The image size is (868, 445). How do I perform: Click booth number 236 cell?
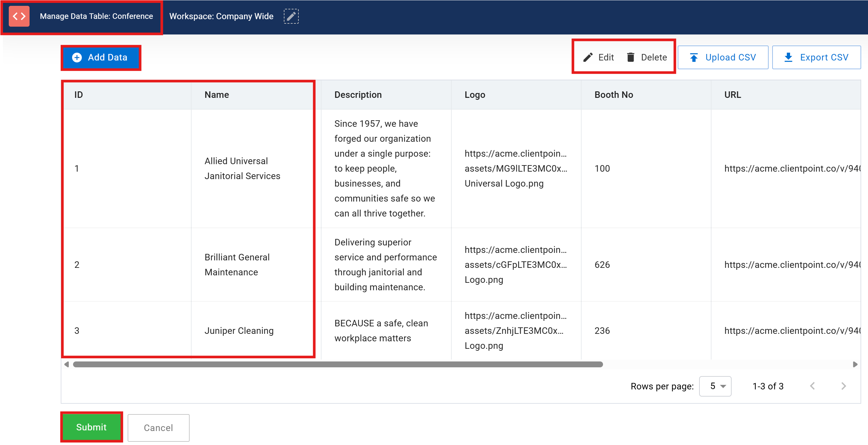point(646,331)
